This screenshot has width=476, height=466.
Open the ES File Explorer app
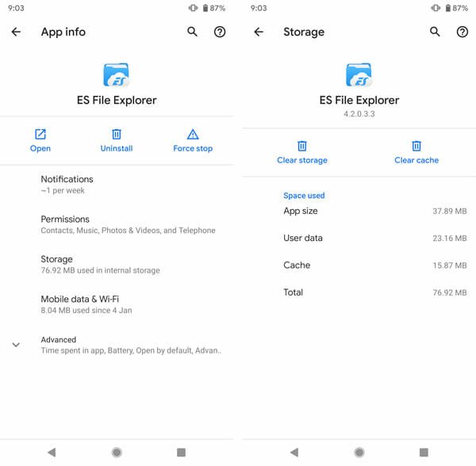coord(40,140)
